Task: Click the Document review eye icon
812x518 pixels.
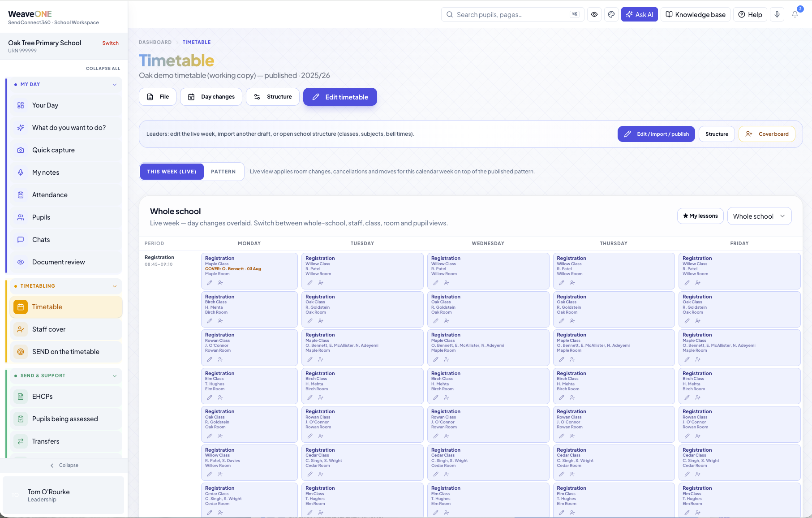Action: click(21, 262)
